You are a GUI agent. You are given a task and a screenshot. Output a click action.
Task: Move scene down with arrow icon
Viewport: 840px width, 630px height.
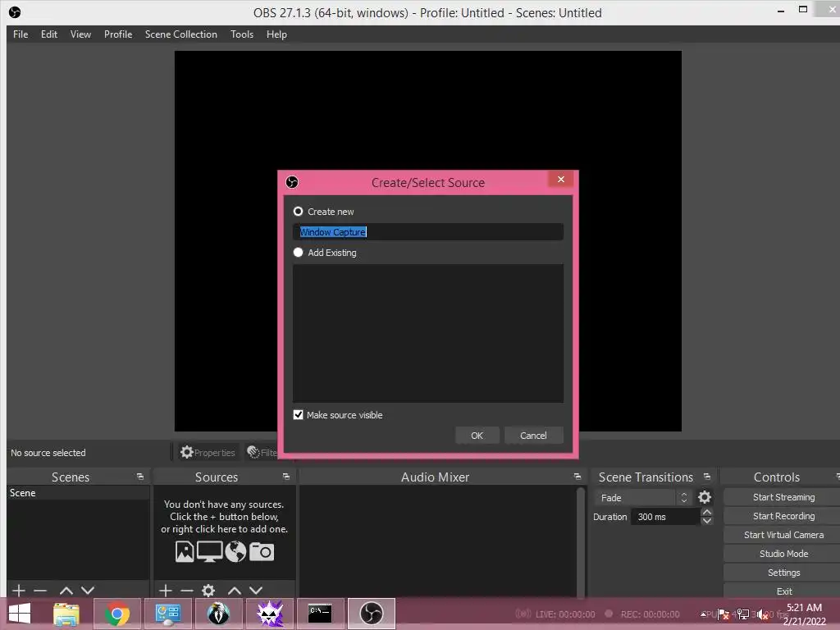click(x=88, y=591)
